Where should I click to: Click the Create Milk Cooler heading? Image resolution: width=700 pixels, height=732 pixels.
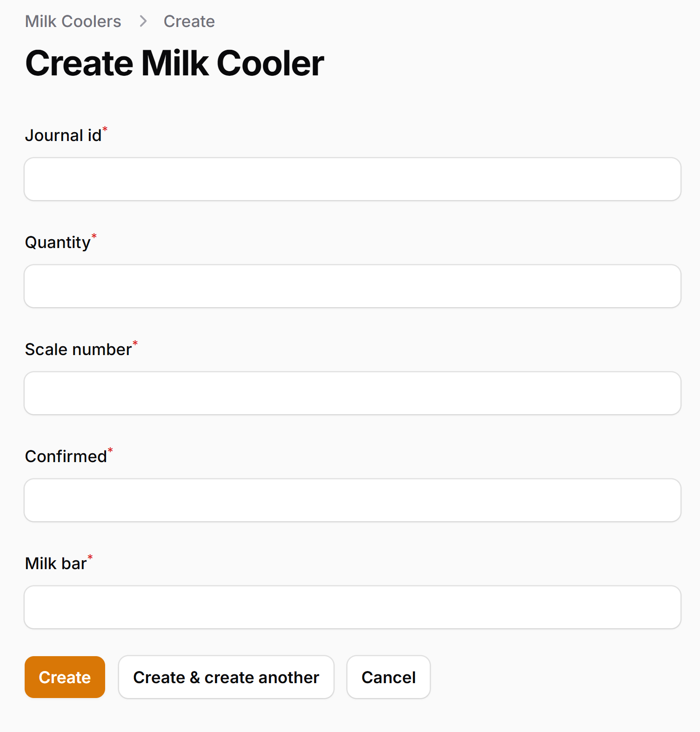click(x=174, y=63)
